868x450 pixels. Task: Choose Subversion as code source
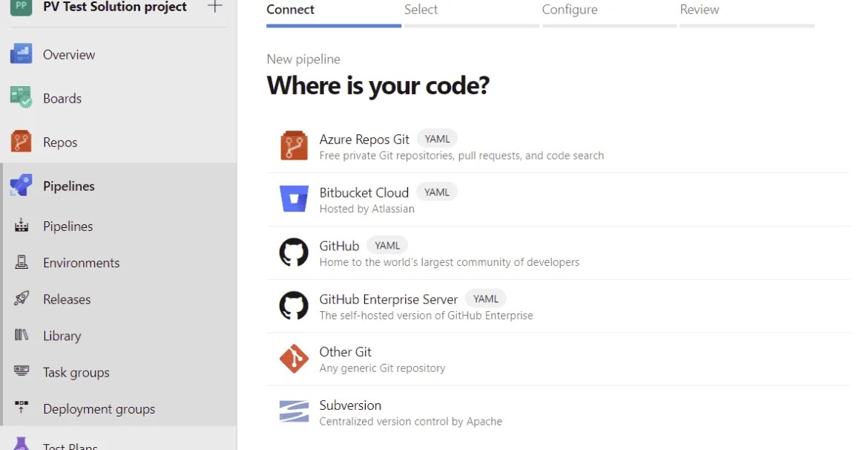(558, 412)
